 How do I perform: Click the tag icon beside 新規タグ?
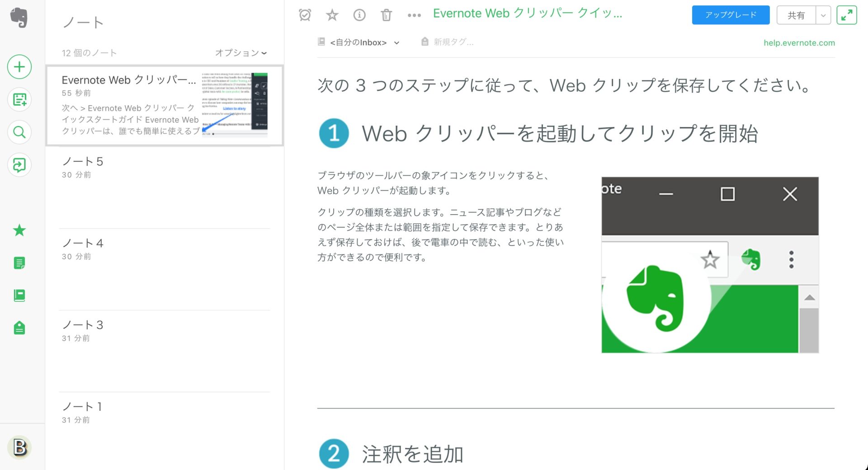425,42
